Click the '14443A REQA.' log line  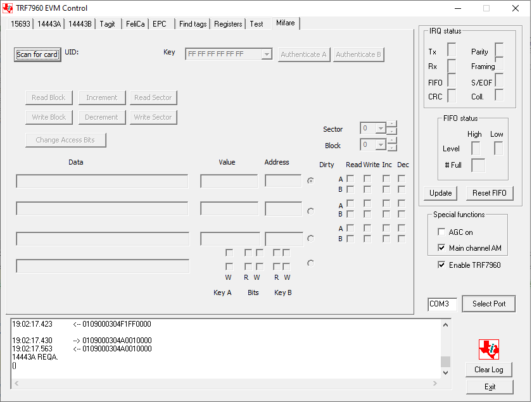(35, 357)
